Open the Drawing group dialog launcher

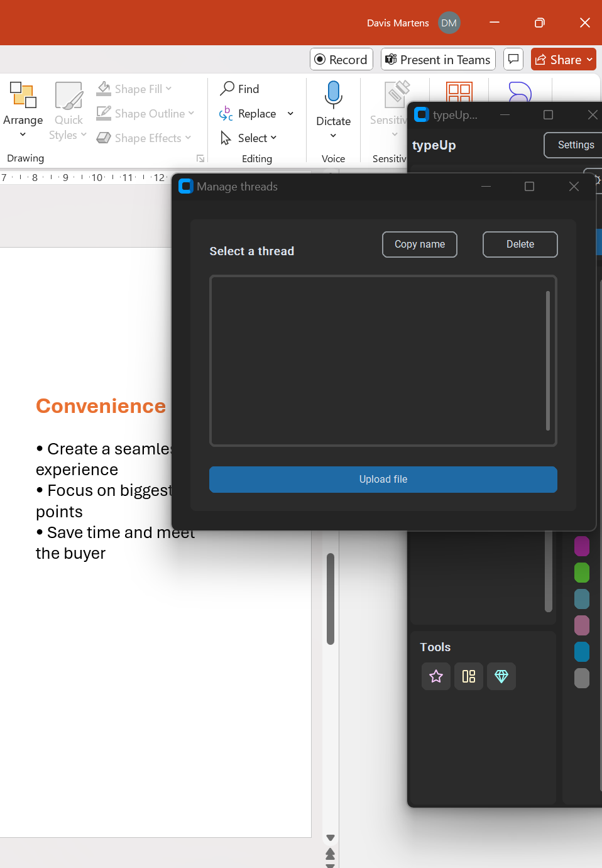[200, 158]
